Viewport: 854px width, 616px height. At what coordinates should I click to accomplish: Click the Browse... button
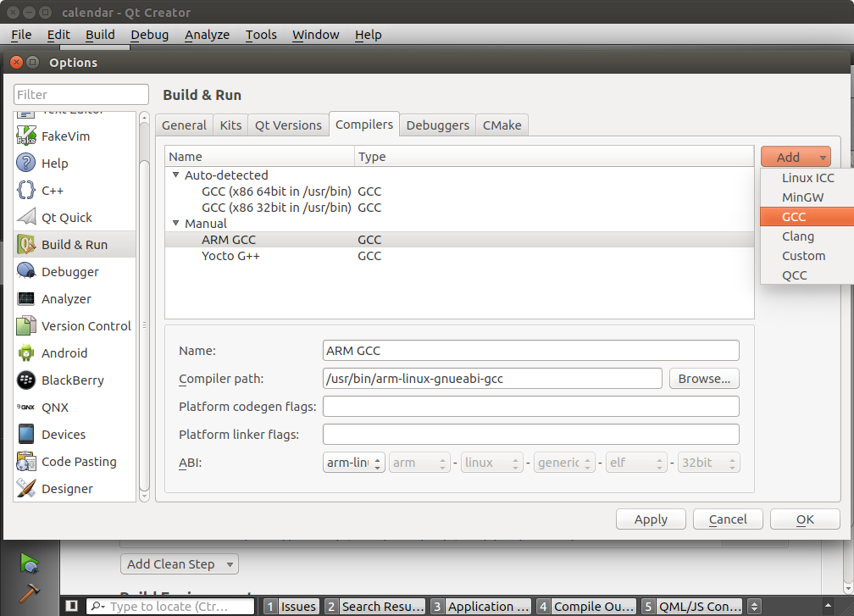[x=704, y=379]
